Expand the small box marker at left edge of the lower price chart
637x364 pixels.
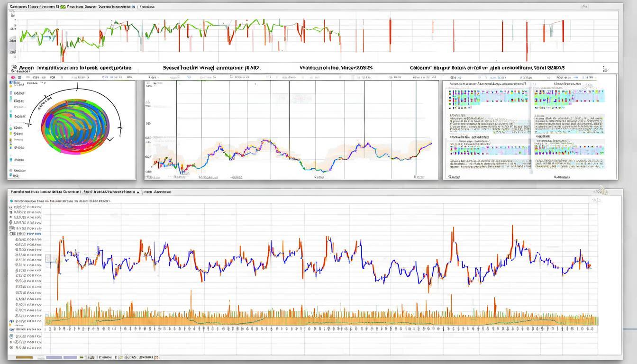click(x=48, y=258)
